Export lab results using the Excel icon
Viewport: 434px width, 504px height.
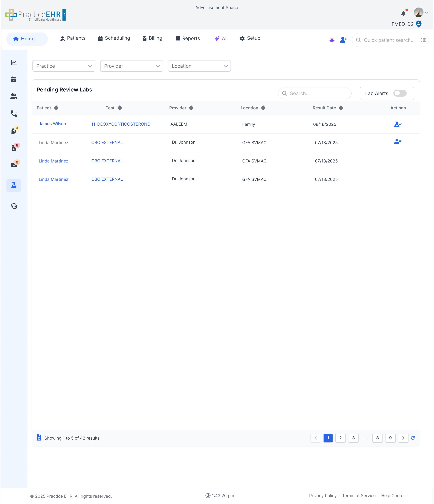pos(39,438)
